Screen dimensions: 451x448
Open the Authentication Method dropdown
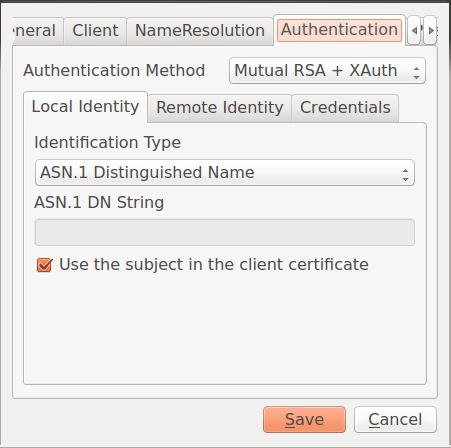[x=327, y=71]
